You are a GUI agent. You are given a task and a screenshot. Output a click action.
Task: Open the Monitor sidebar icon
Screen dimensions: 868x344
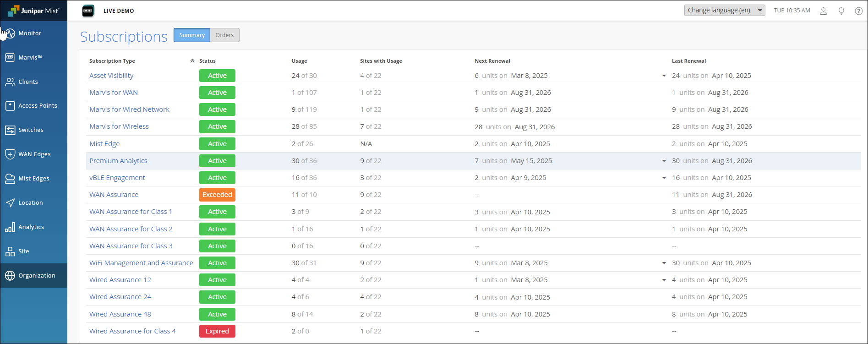click(10, 33)
